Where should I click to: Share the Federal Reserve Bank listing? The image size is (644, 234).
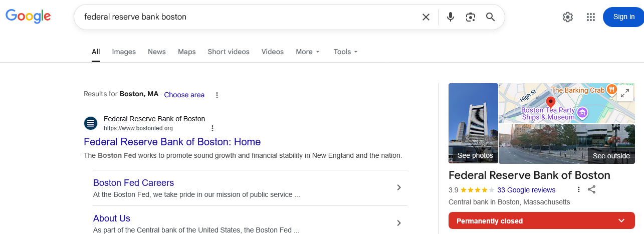pos(591,189)
